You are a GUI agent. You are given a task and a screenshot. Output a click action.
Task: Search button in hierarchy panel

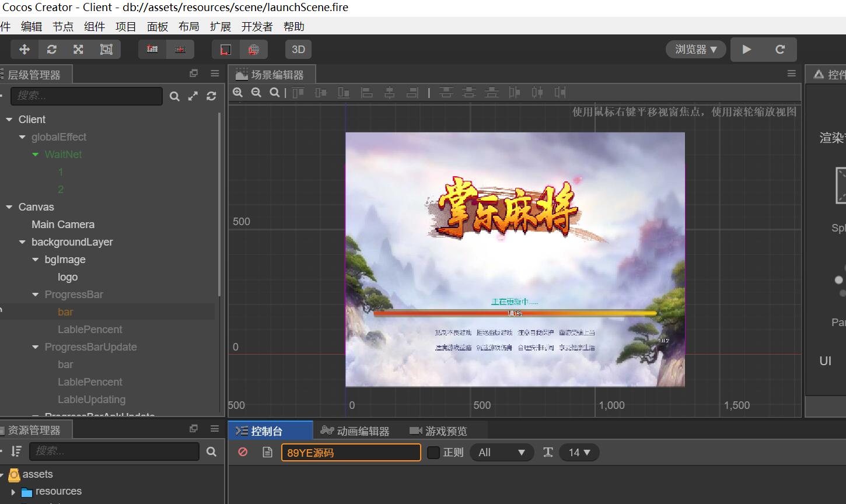(174, 96)
